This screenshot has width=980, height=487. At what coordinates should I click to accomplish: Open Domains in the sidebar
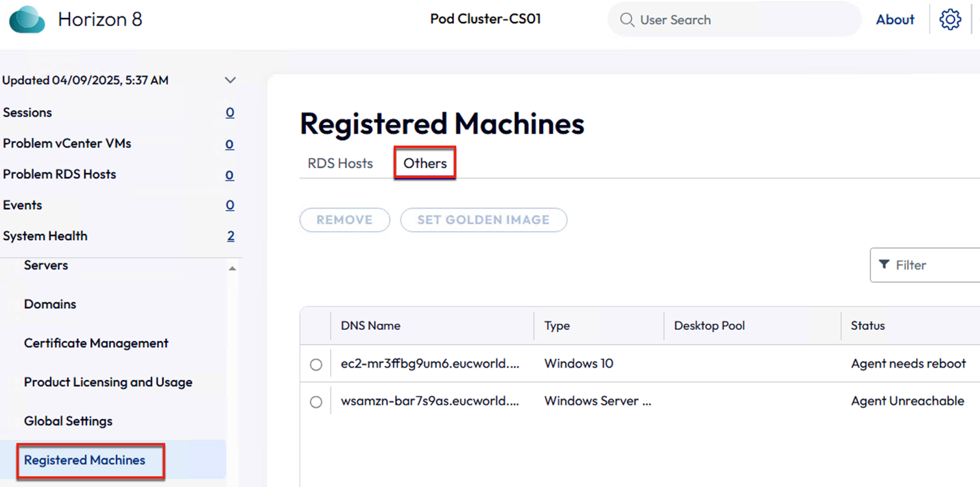click(x=50, y=304)
